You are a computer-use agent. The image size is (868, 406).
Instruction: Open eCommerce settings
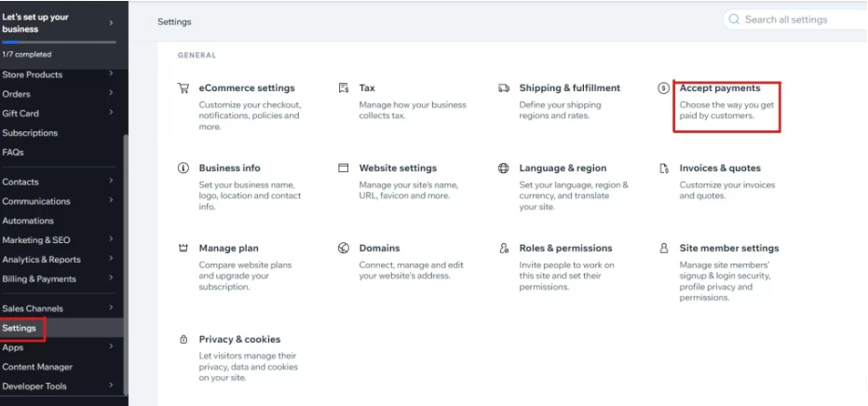(247, 88)
